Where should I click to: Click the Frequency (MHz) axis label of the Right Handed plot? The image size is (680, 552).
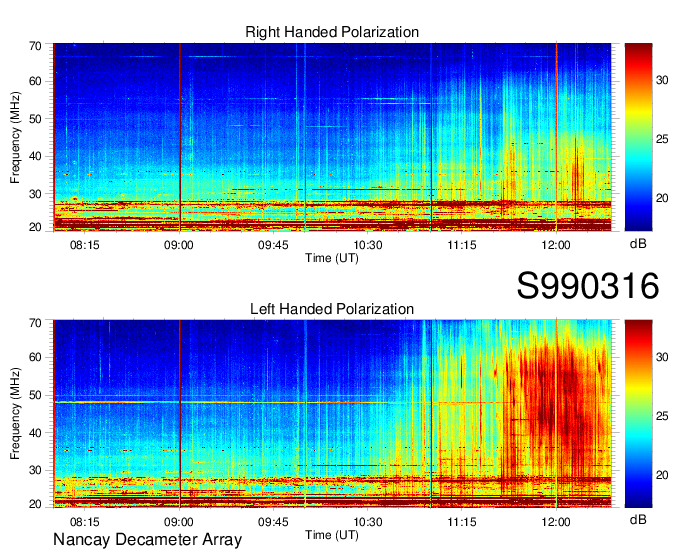pos(15,137)
